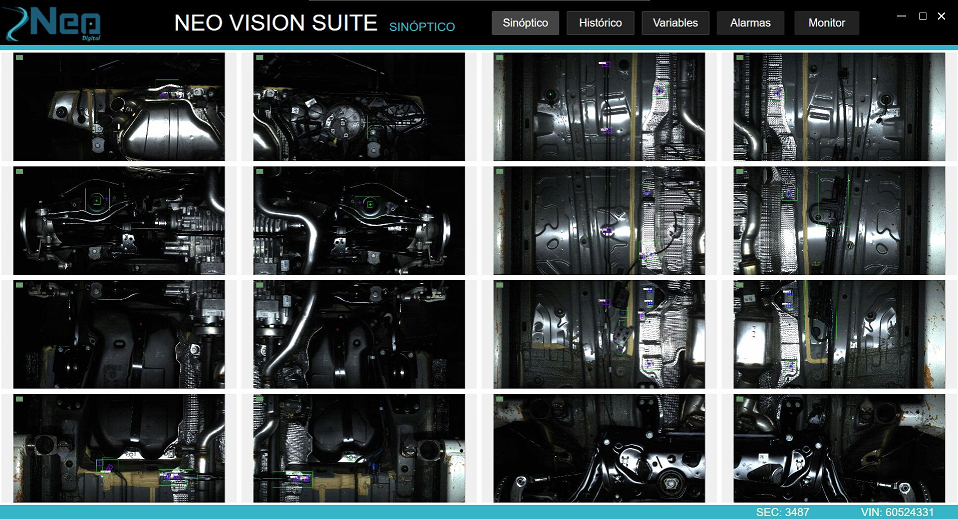Go to the Variables tab

click(x=675, y=23)
